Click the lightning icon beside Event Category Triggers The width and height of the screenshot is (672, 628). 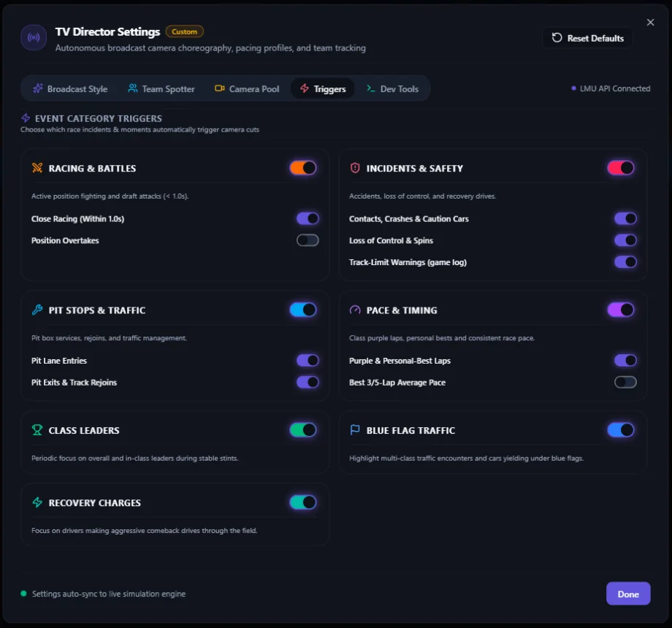tap(26, 118)
